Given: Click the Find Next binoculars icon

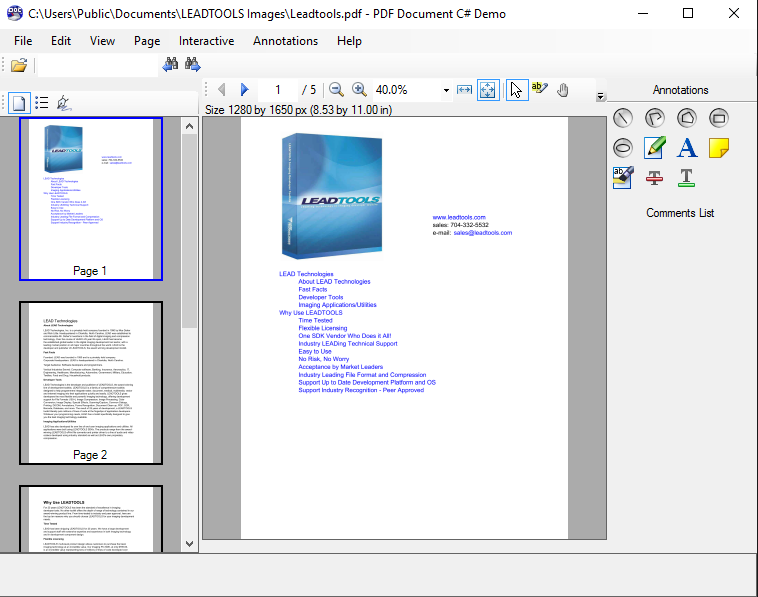Looking at the screenshot, I should coord(192,64).
